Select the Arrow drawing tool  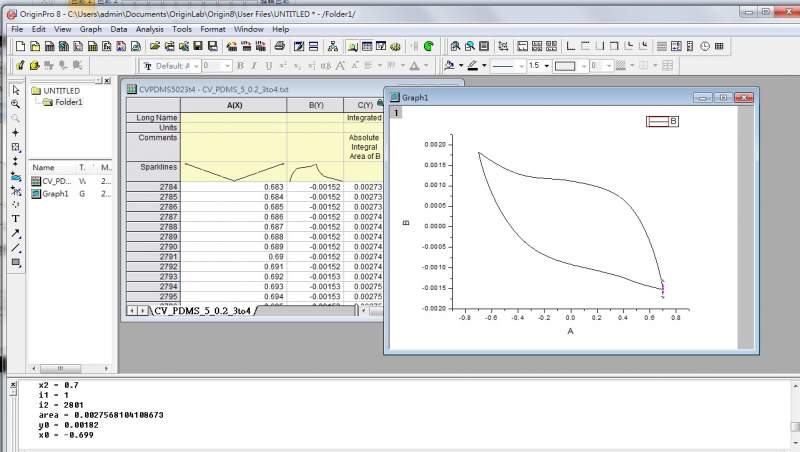point(16,233)
